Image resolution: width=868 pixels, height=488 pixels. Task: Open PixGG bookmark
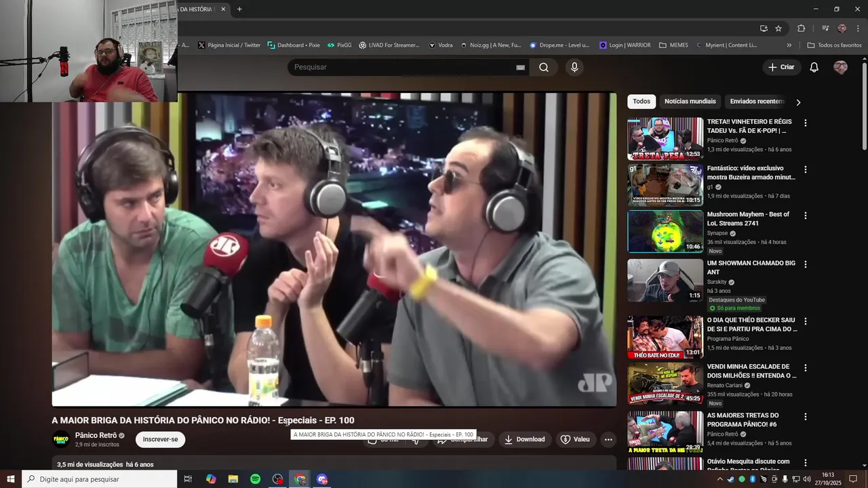(x=339, y=45)
